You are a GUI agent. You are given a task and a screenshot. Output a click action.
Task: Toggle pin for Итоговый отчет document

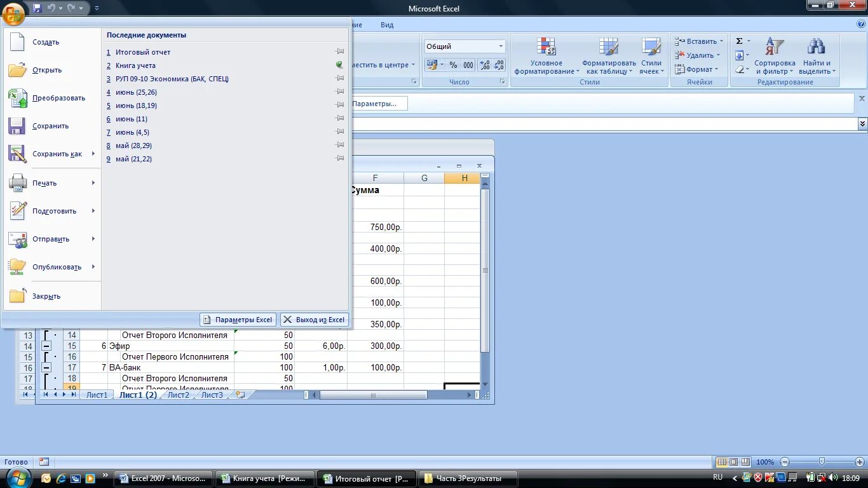(x=340, y=51)
